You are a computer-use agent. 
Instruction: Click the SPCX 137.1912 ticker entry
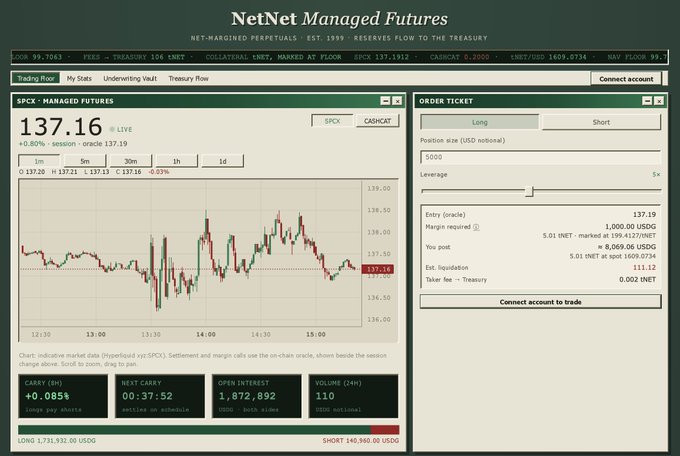pos(381,57)
